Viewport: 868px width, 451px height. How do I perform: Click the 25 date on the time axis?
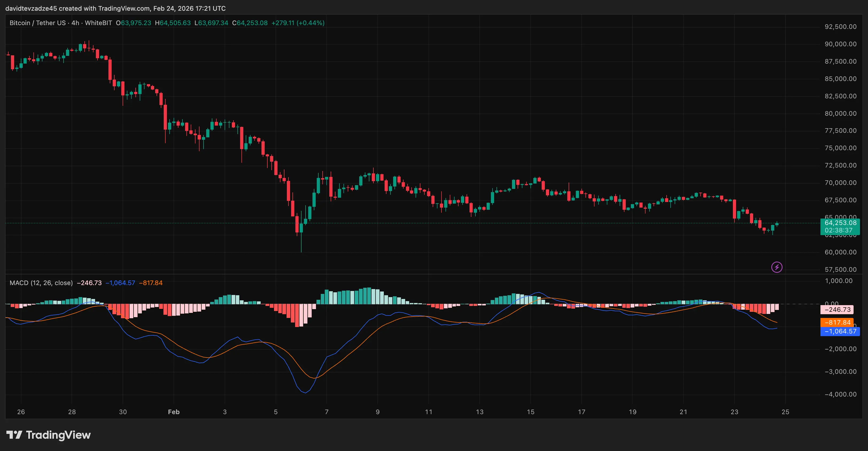point(785,412)
